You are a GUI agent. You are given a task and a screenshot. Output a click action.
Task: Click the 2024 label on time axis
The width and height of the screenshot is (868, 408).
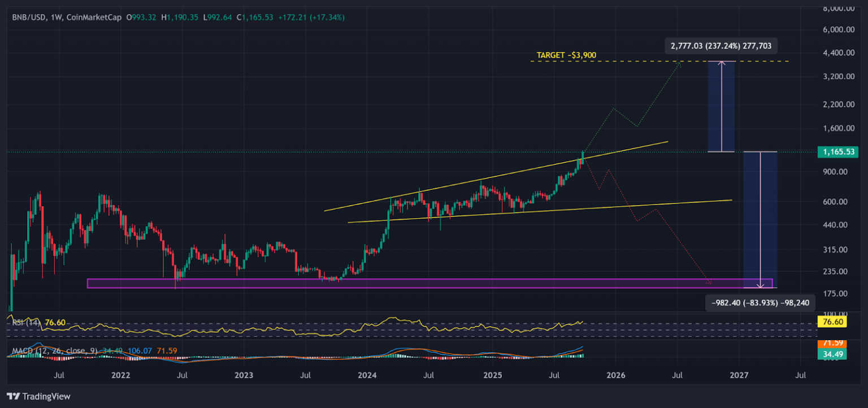367,375
